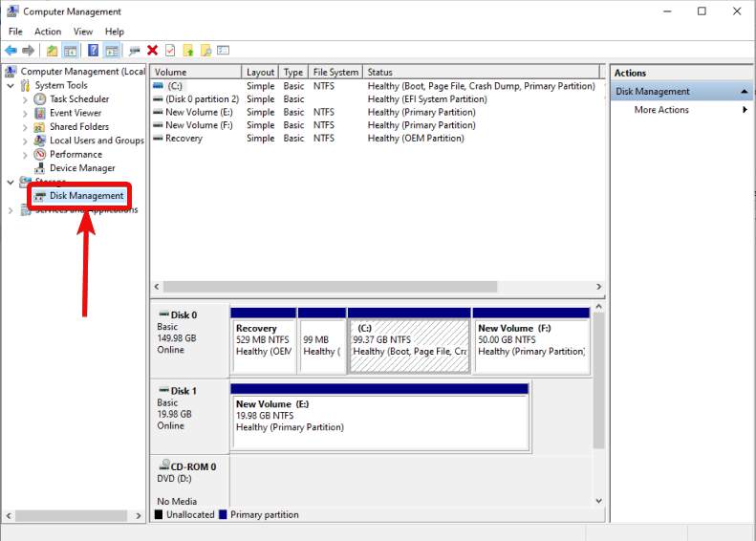Open More Actions in Actions pane
The width and height of the screenshot is (756, 541).
coord(661,110)
